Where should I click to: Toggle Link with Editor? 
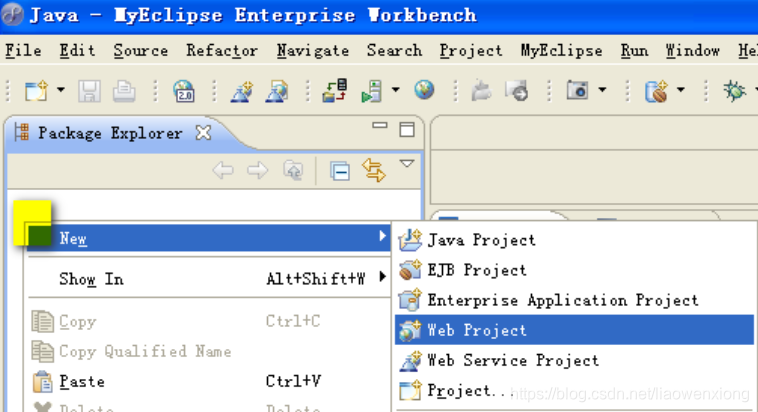(x=374, y=170)
